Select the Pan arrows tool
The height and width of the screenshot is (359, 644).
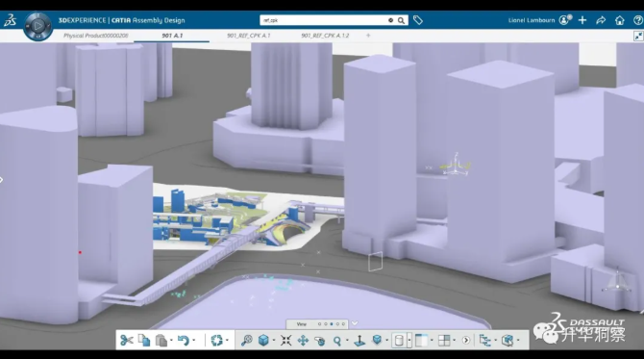303,340
